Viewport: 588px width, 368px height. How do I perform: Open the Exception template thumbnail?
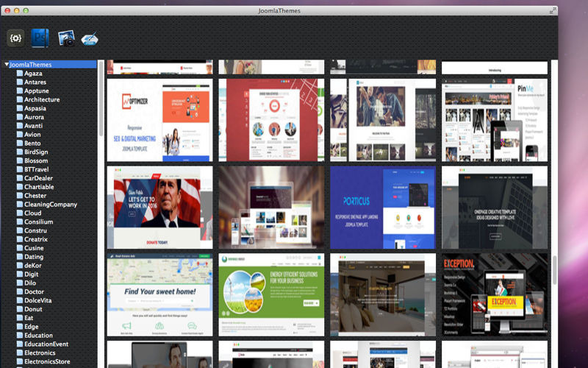[495, 295]
